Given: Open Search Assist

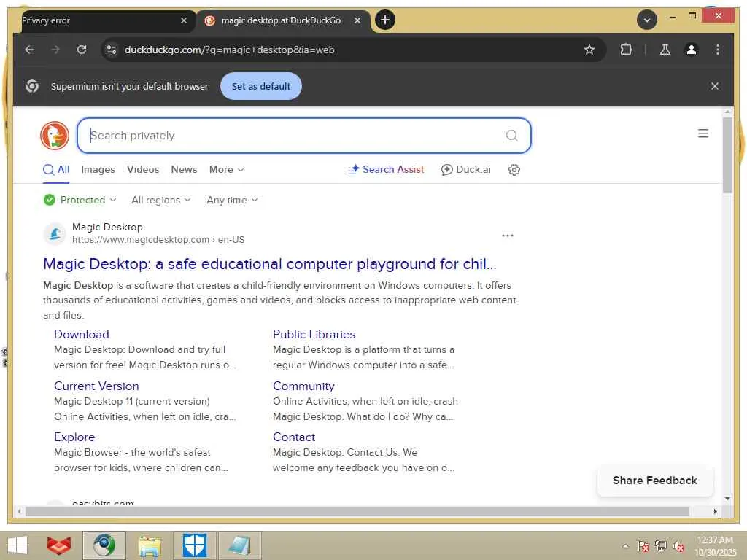Looking at the screenshot, I should coord(385,169).
